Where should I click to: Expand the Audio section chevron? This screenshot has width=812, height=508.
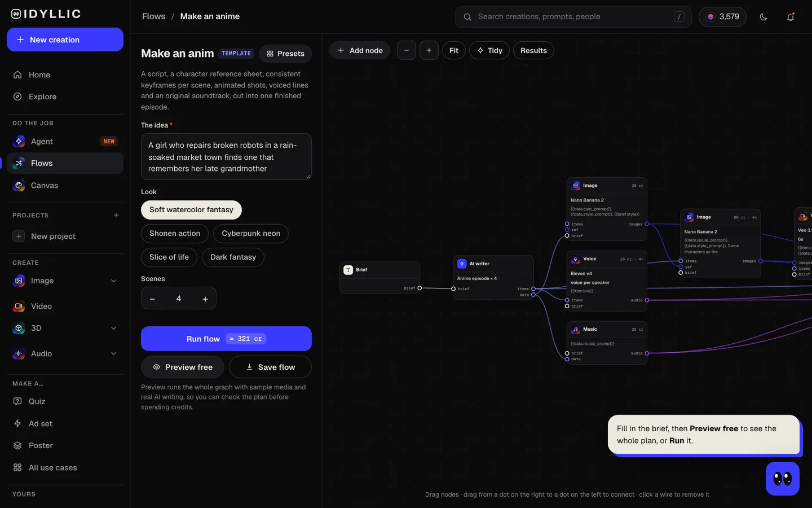[113, 354]
